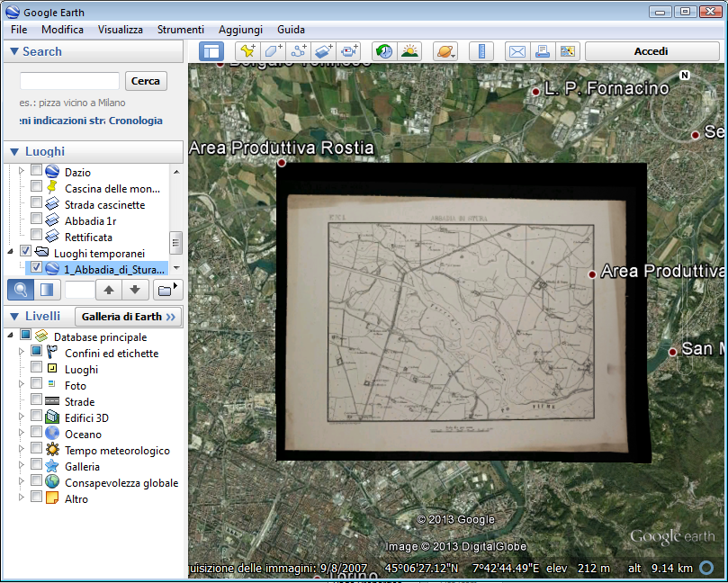Open the add folder button in Luoghi

click(x=166, y=290)
